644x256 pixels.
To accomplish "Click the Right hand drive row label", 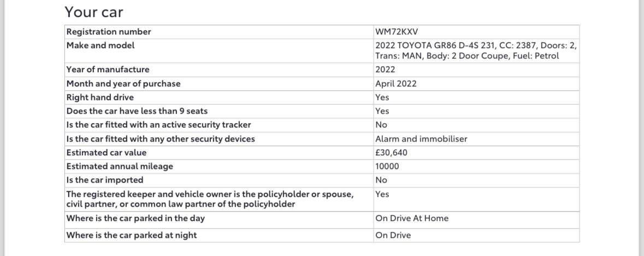I will pos(100,97).
